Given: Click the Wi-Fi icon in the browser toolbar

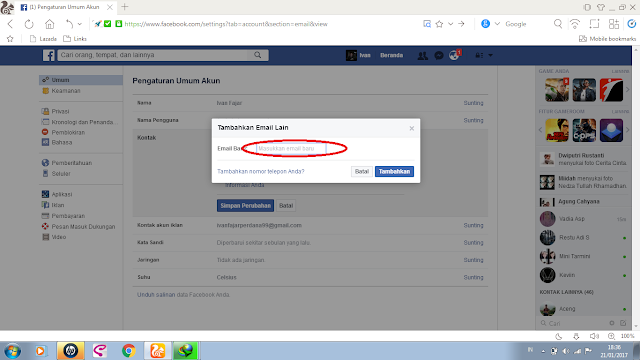Looking at the screenshot, I should pos(575,24).
